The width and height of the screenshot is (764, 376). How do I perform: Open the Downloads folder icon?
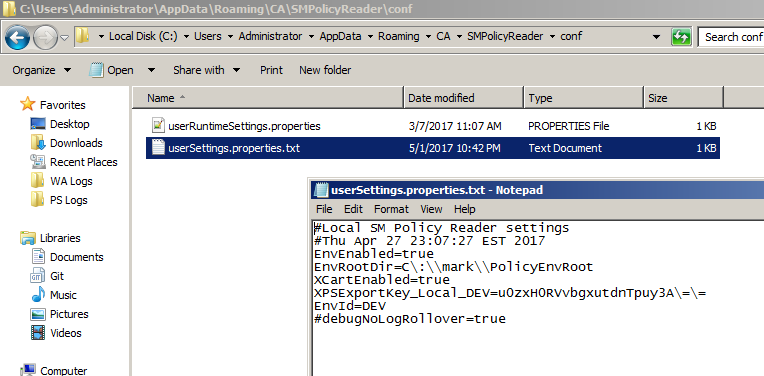(x=38, y=143)
